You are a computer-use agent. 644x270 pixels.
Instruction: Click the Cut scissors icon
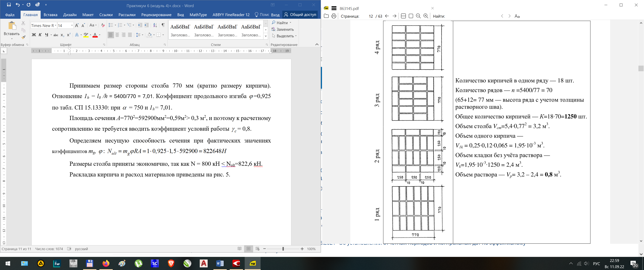23,23
